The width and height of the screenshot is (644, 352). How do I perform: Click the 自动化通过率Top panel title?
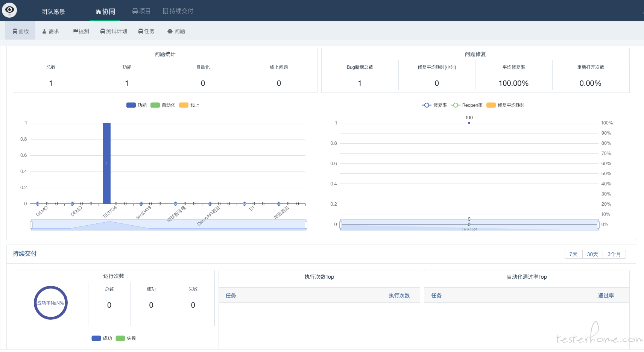click(x=527, y=277)
